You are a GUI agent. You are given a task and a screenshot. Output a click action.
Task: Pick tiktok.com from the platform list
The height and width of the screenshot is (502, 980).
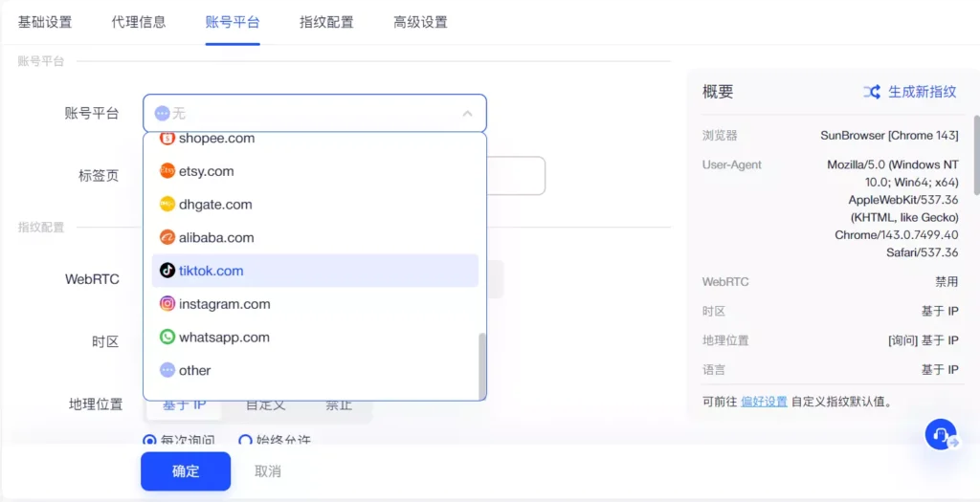[212, 271]
